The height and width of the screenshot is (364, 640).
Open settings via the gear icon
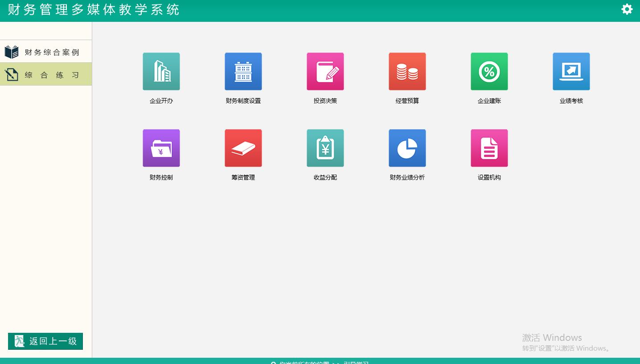click(627, 9)
